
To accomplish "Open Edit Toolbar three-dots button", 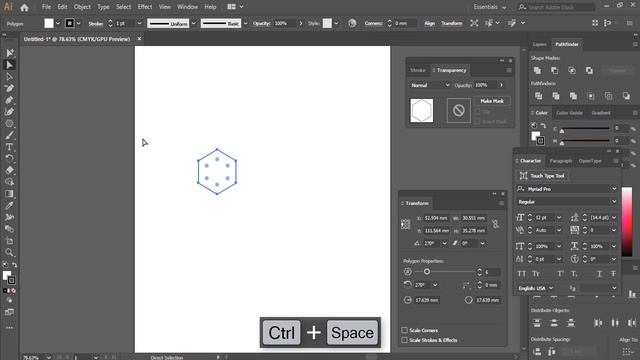I will (9, 327).
